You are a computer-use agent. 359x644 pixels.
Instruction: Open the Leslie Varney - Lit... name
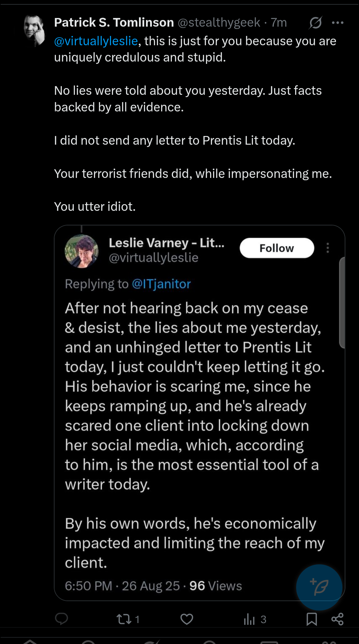tap(167, 243)
